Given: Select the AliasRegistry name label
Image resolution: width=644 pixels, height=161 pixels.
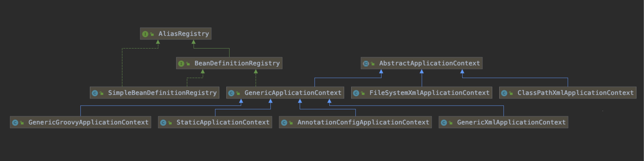Looking at the screenshot, I should [184, 34].
